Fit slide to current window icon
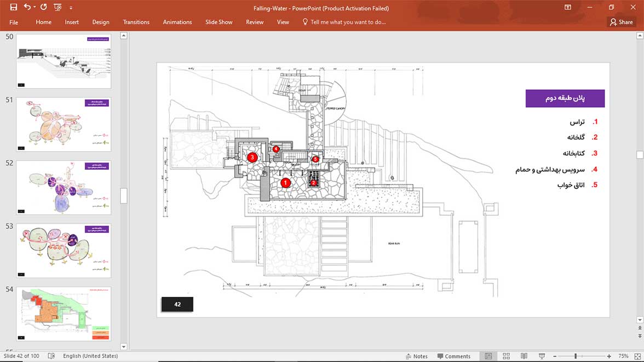 [x=637, y=356]
